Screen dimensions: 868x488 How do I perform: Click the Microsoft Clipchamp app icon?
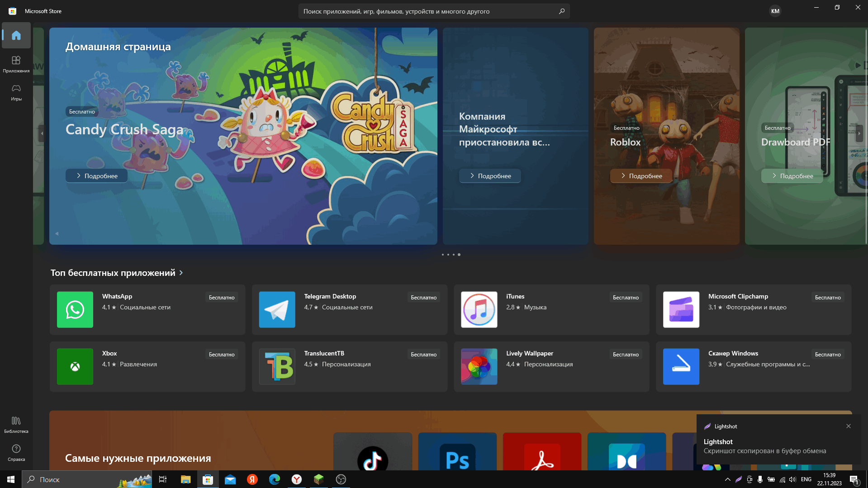(681, 310)
